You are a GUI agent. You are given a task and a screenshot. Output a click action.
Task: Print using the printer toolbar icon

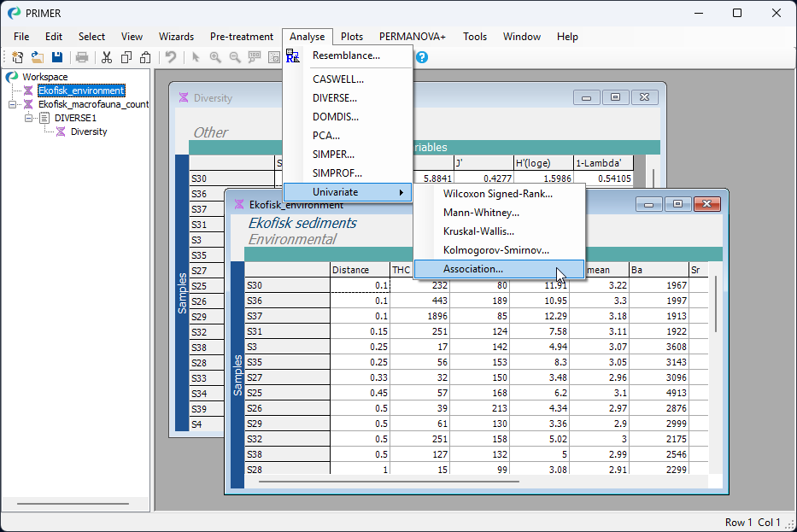pos(81,56)
